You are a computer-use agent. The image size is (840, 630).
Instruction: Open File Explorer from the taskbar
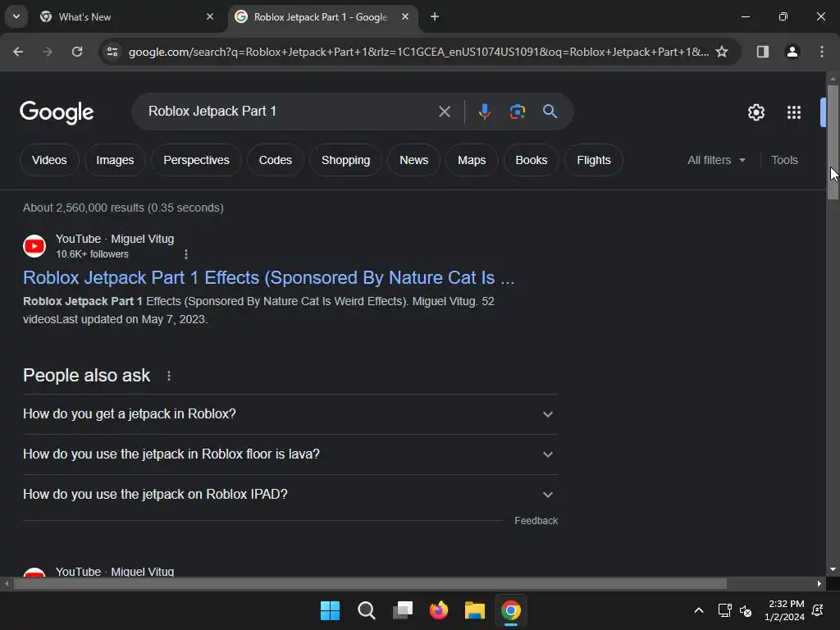click(x=475, y=610)
